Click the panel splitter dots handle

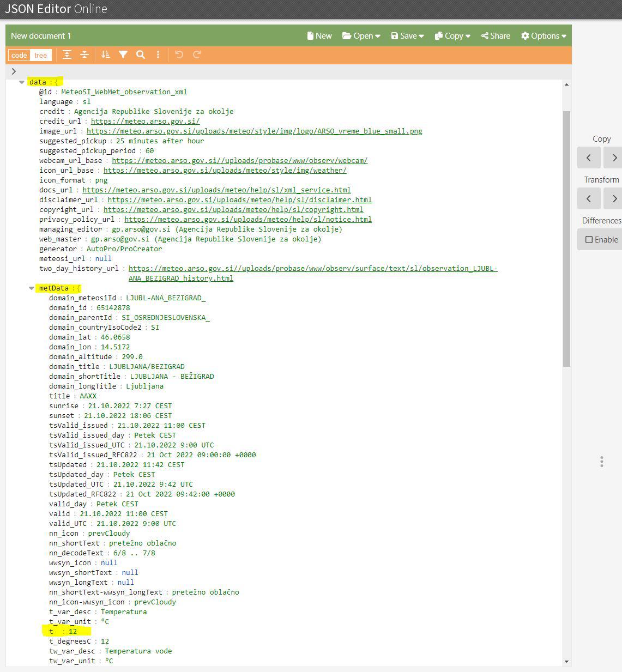point(602,462)
